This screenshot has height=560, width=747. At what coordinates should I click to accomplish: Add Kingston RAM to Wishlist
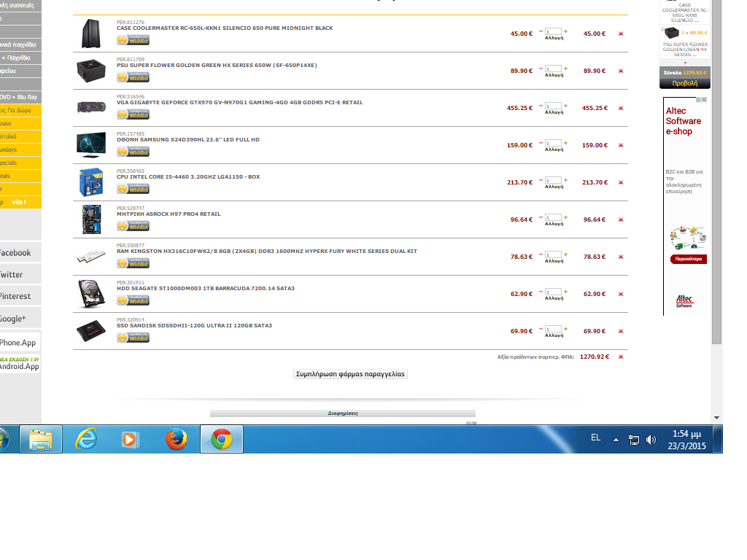tap(133, 262)
